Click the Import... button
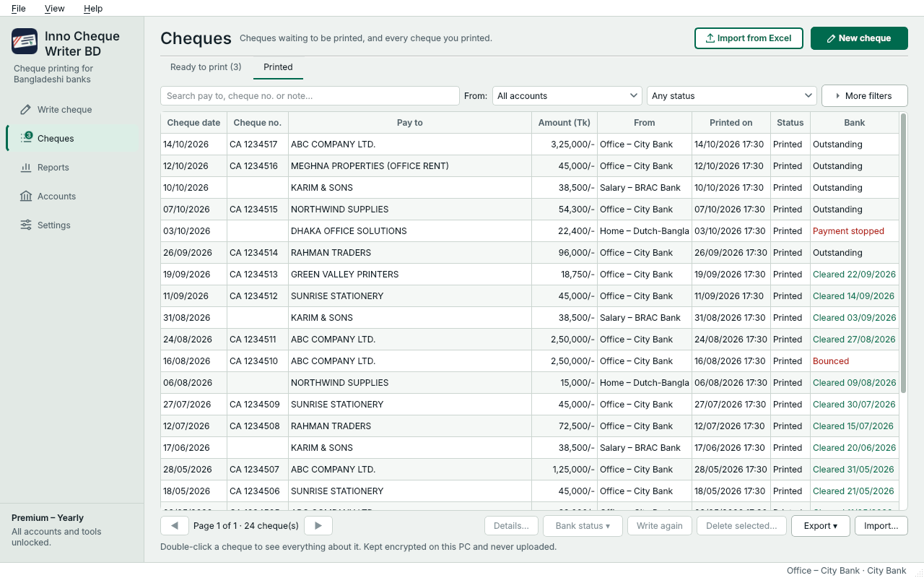 [881, 526]
